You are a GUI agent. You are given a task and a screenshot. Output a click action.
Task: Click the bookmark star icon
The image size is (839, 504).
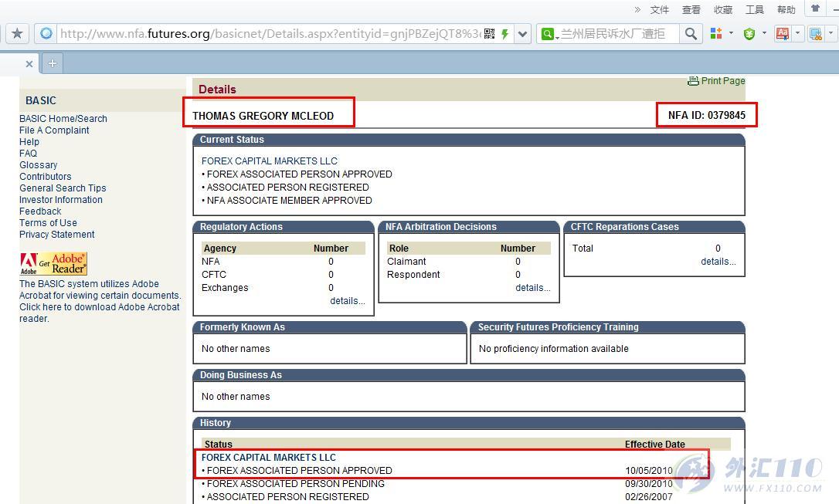tap(17, 34)
